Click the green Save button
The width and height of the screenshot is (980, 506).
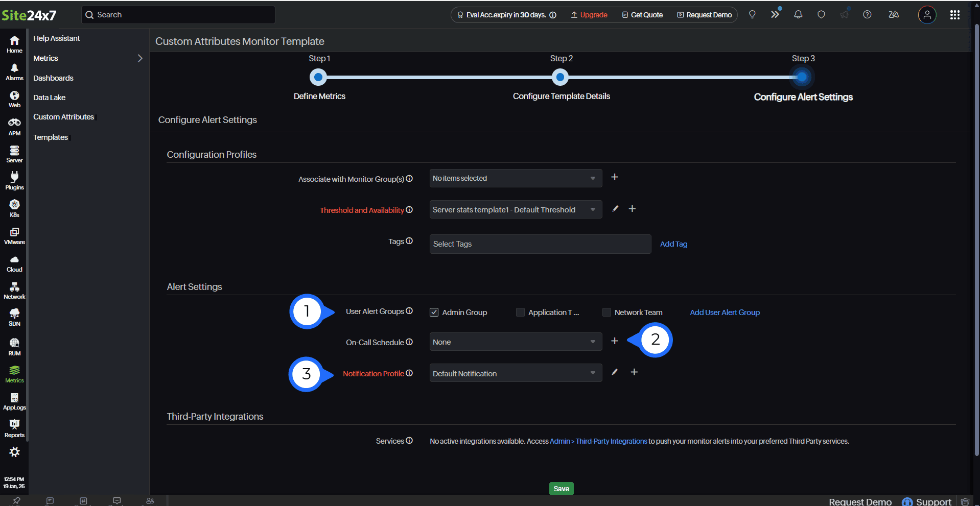(x=561, y=489)
